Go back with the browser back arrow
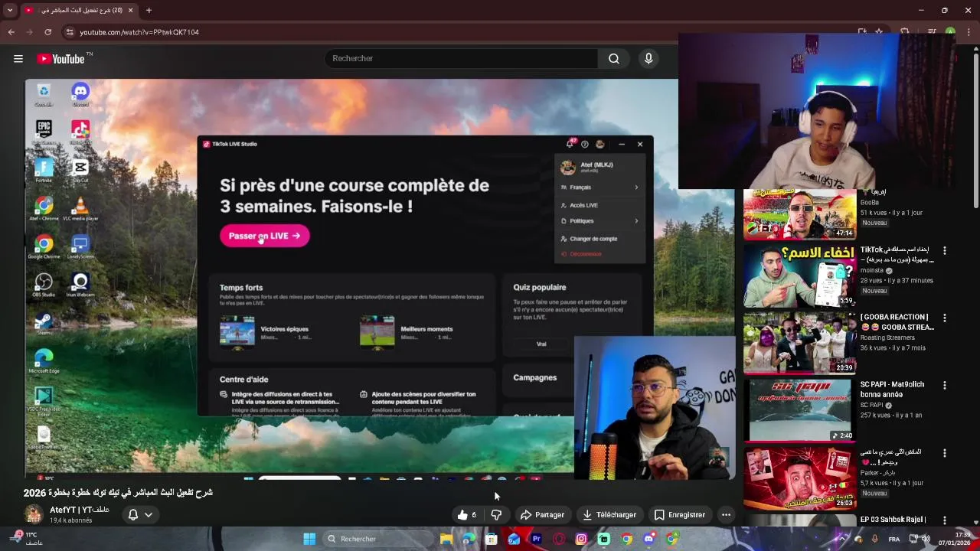Image resolution: width=980 pixels, height=551 pixels. (11, 32)
